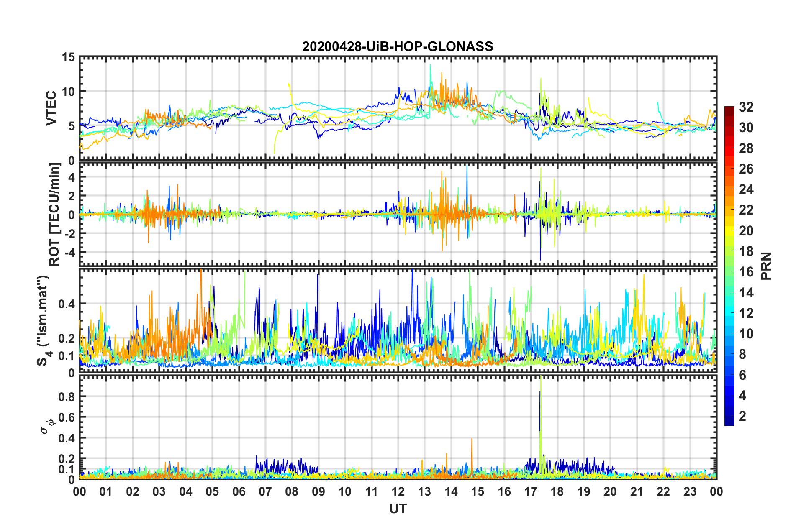This screenshot has height=532, width=796.
Task: Select the 14 tick label on PRN colorbar
Action: 746,293
